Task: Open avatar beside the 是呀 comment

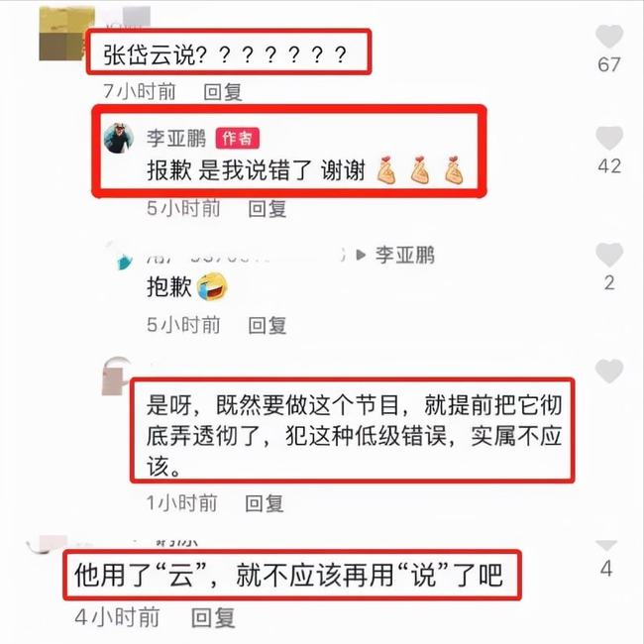Action: 116,376
